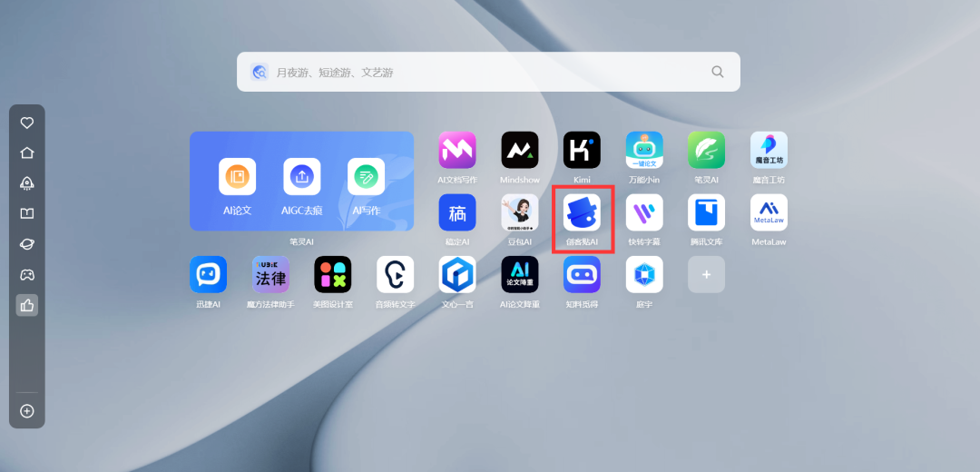This screenshot has width=980, height=472.
Task: Open the 创客贴AI app
Action: click(582, 212)
